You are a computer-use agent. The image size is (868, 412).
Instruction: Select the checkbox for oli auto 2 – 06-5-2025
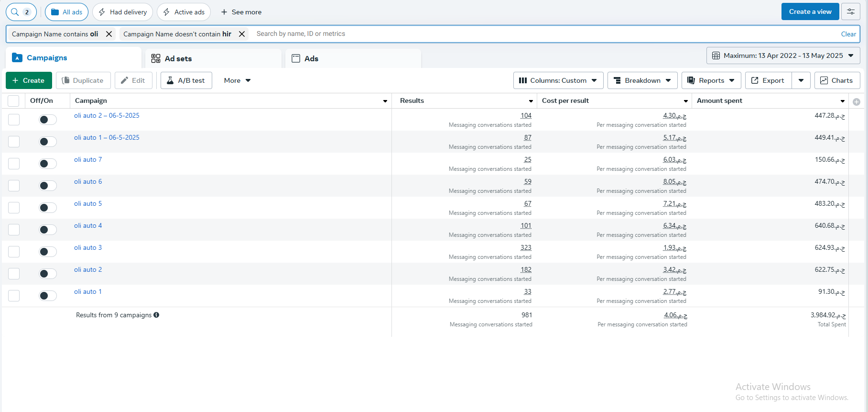[14, 120]
